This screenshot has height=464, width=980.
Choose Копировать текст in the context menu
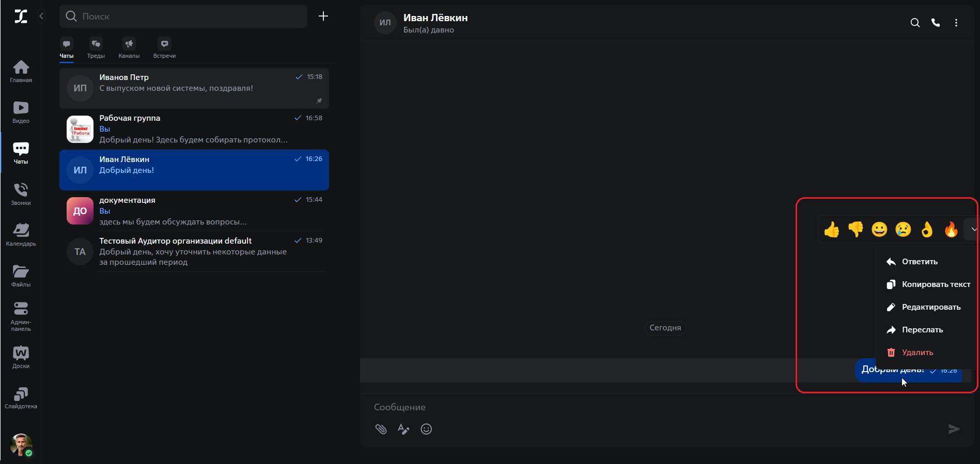[x=927, y=284]
